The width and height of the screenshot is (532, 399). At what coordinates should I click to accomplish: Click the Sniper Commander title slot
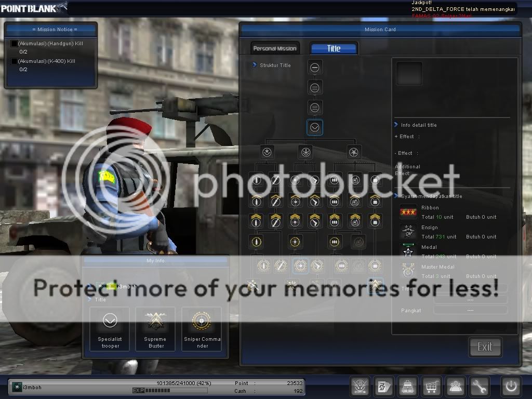pos(202,329)
